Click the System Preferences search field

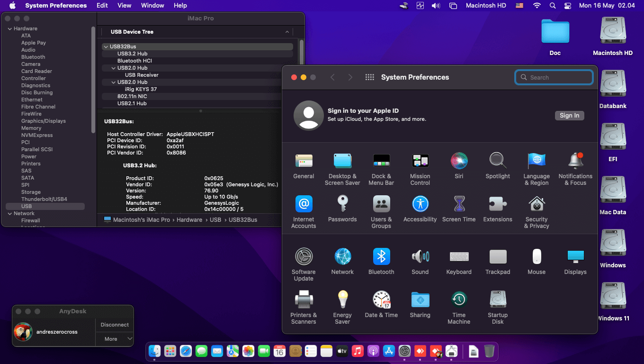click(554, 77)
